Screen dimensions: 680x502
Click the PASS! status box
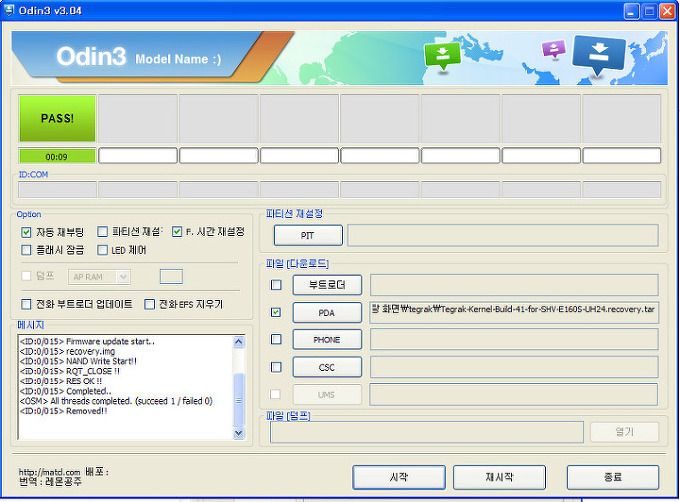coord(57,118)
